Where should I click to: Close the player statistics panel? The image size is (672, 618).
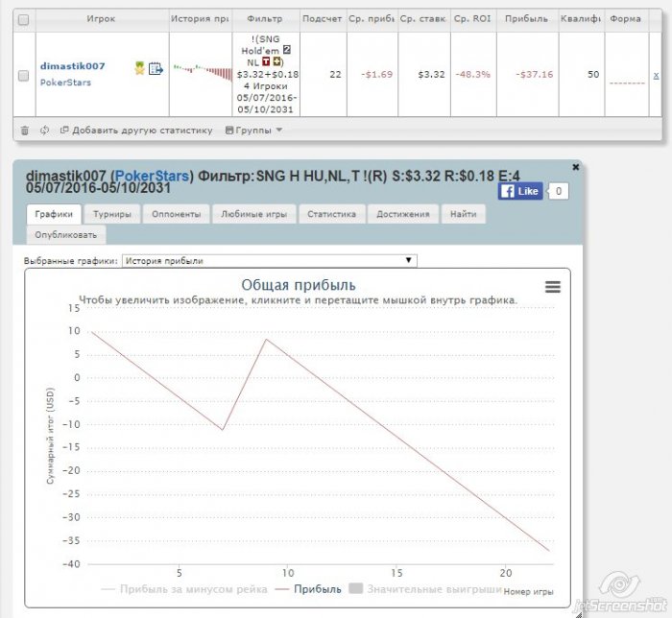coord(576,167)
